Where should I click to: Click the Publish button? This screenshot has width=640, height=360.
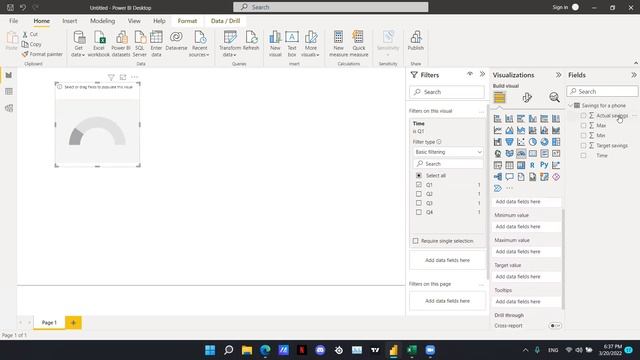tap(416, 41)
